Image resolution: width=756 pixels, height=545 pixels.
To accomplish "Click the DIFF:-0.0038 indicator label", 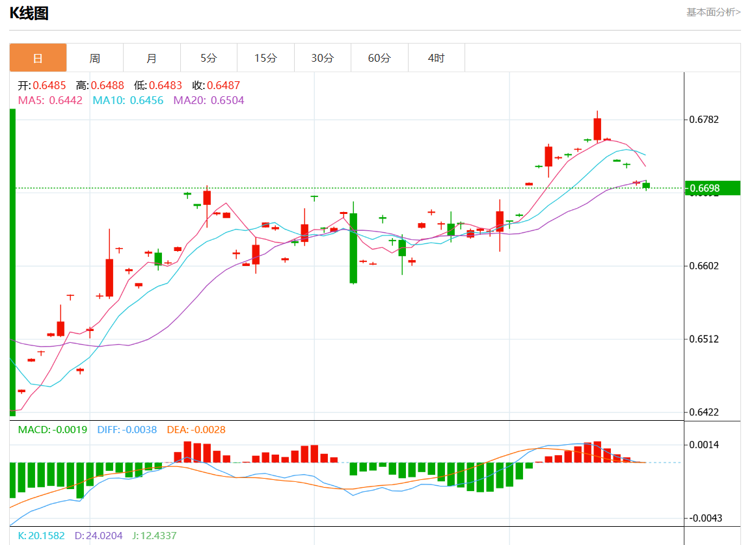I will 127,429.
